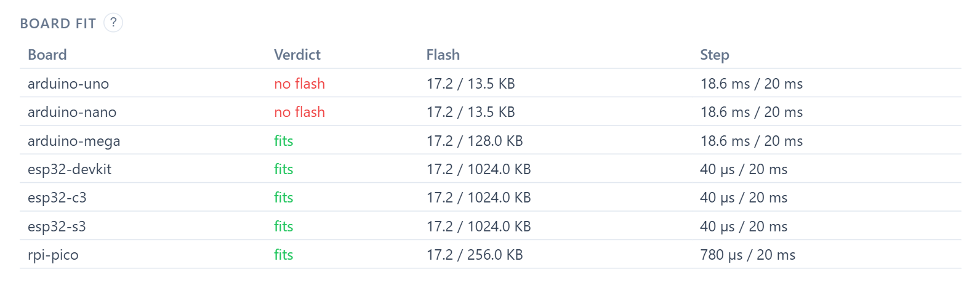This screenshot has width=980, height=288.
Task: Pick the esp32-c3 board entry
Action: [x=57, y=198]
